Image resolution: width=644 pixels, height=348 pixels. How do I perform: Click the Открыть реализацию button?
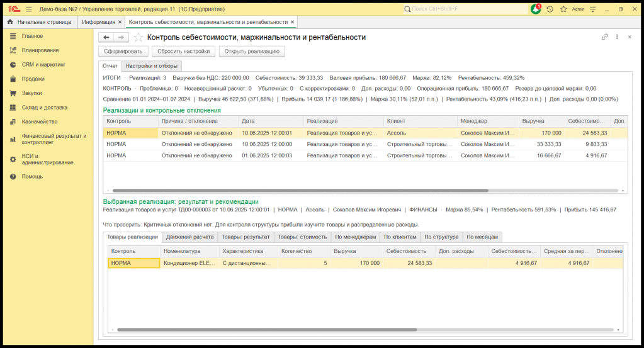252,52
